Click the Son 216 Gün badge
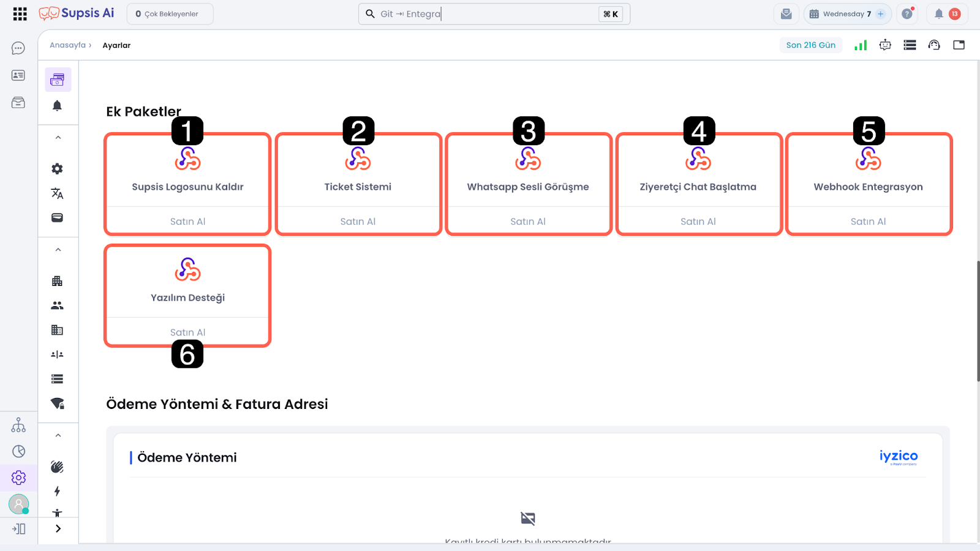Screen dimensions: 980x551 click(x=810, y=45)
